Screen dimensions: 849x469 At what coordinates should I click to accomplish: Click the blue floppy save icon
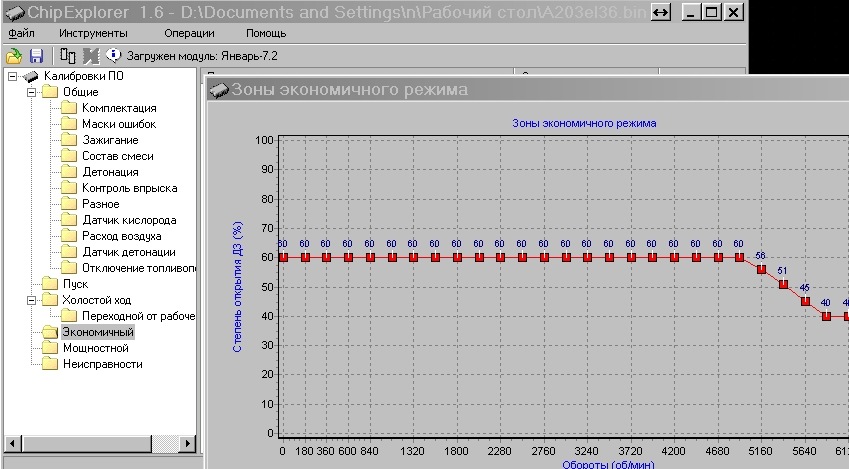[x=36, y=56]
